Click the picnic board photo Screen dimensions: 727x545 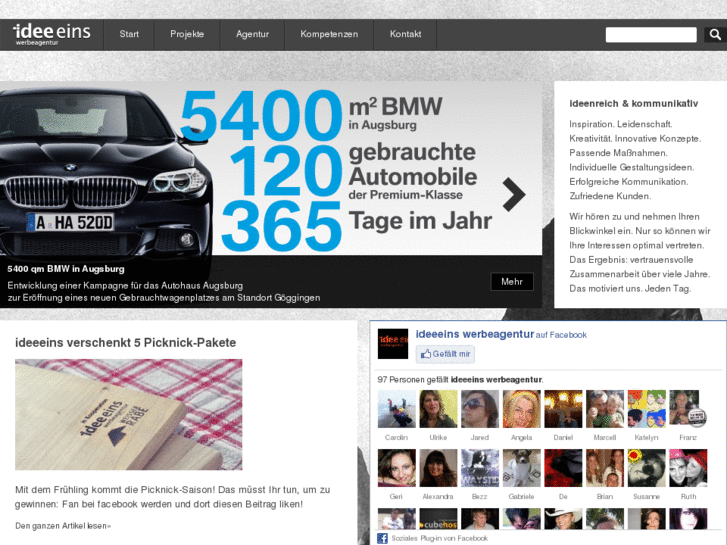(x=128, y=414)
